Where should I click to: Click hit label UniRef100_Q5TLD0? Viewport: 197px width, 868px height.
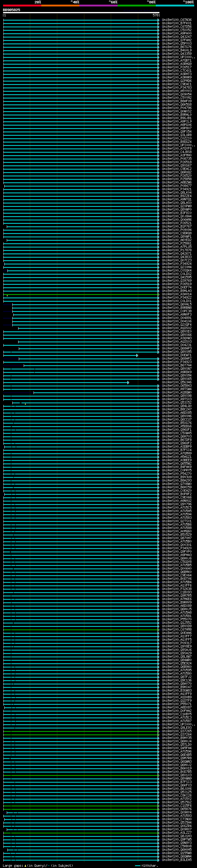coord(177,745)
